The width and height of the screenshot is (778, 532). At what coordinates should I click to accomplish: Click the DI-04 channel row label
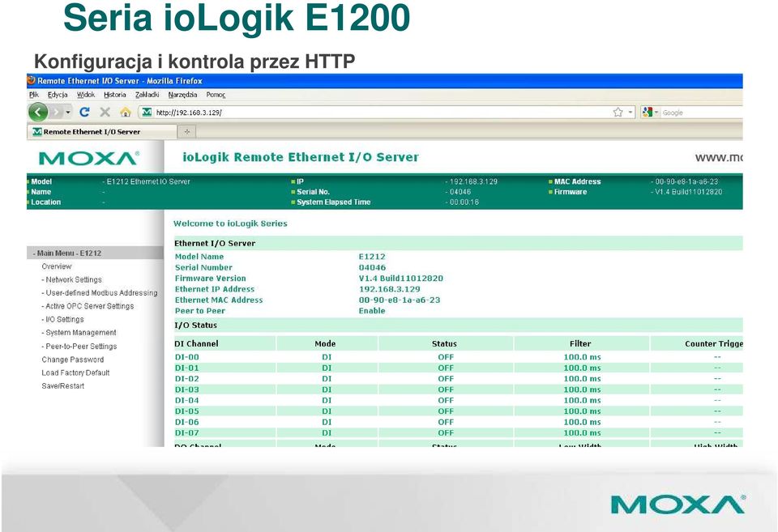[x=186, y=401]
